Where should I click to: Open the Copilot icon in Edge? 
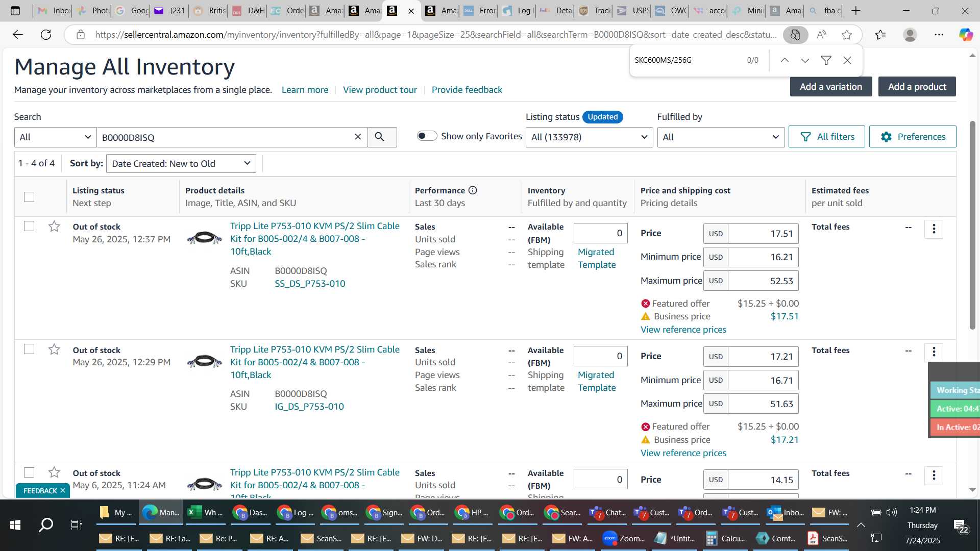pyautogui.click(x=965, y=35)
